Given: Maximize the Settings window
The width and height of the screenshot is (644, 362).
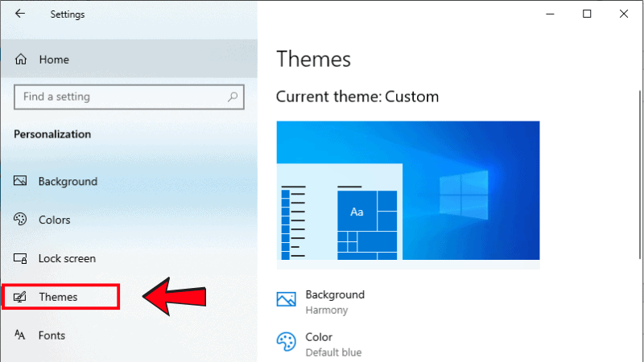Looking at the screenshot, I should click(587, 14).
